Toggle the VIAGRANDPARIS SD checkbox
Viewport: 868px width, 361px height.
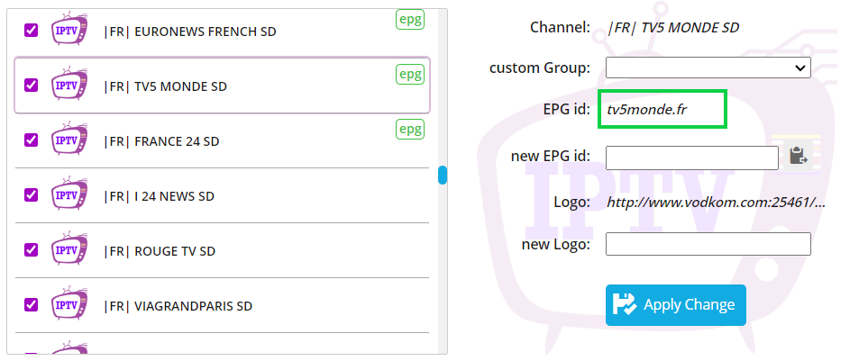(31, 304)
